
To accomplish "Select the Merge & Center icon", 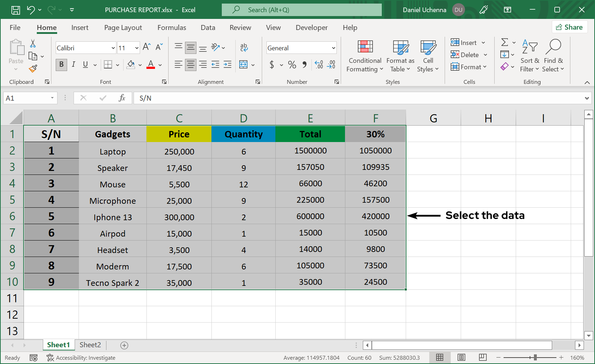I will pyautogui.click(x=244, y=65).
